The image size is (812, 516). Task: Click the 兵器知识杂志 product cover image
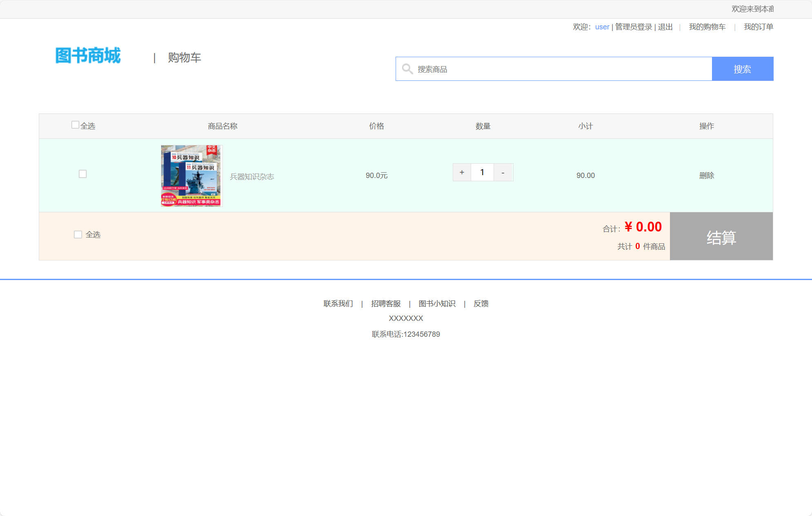(x=191, y=176)
